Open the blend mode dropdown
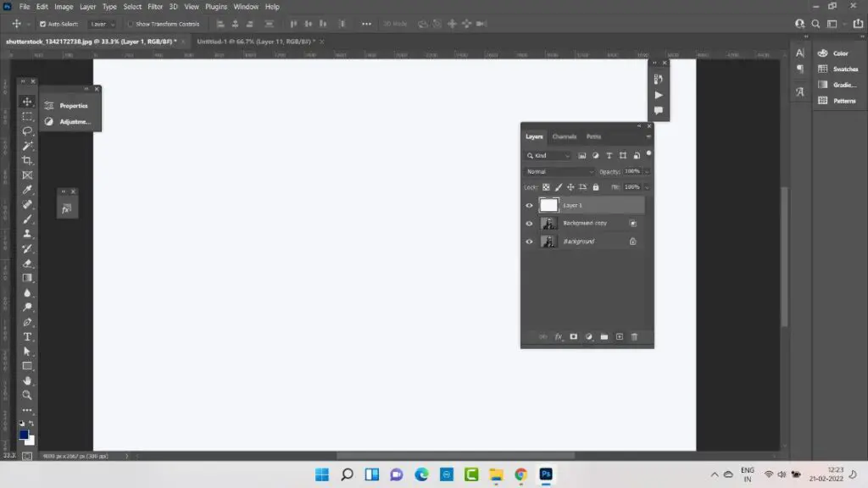This screenshot has height=488, width=868. click(x=558, y=171)
